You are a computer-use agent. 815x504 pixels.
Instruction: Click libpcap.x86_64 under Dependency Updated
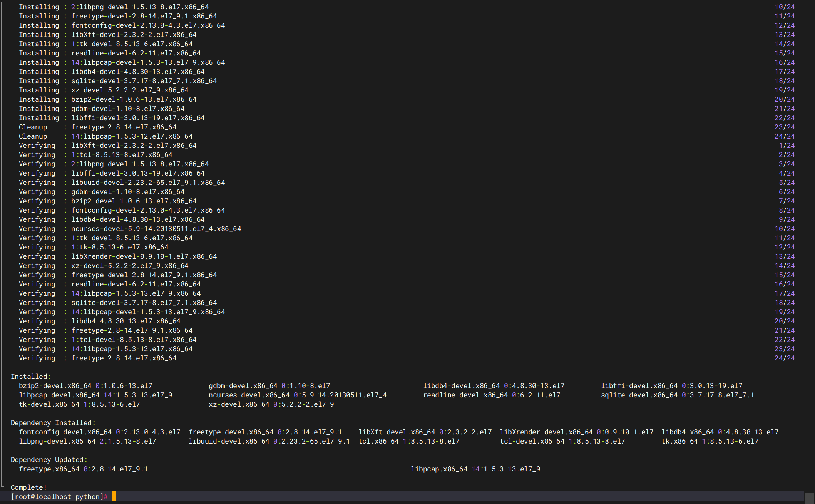pyautogui.click(x=439, y=469)
